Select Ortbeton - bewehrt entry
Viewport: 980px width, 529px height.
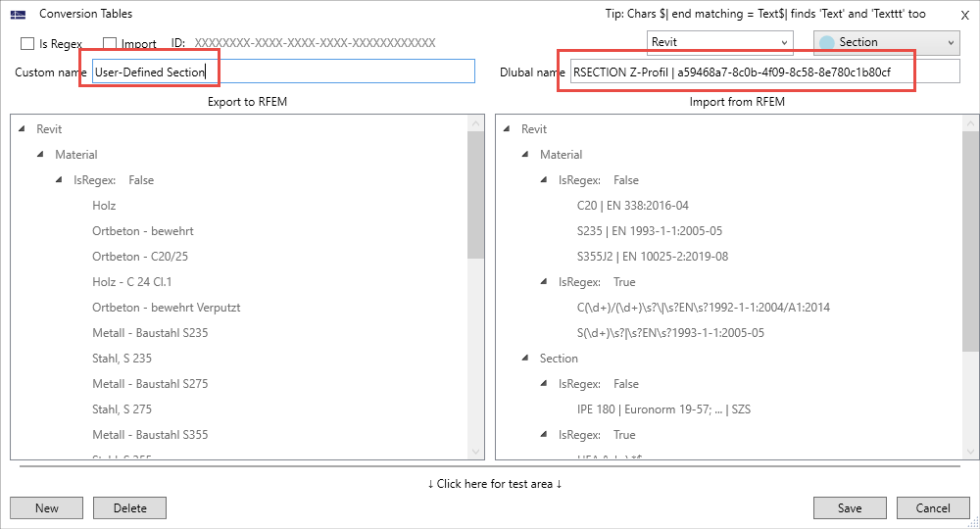(143, 231)
